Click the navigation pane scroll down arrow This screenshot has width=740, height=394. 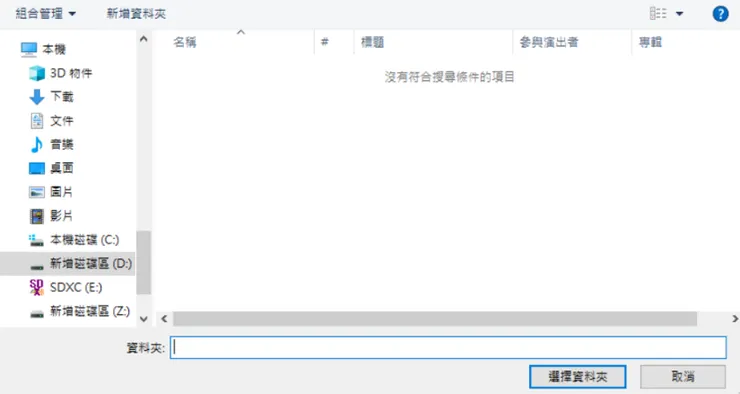coord(143,319)
